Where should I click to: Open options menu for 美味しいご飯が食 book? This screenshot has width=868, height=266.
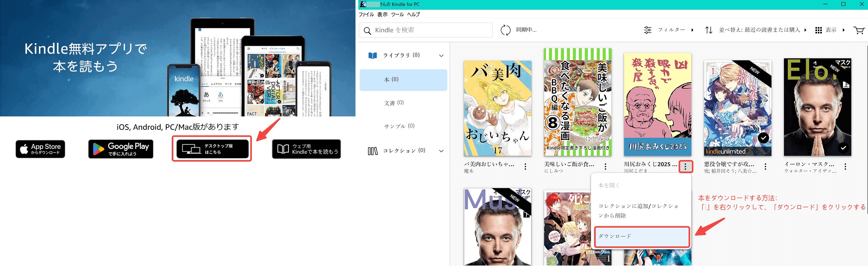coord(605,167)
